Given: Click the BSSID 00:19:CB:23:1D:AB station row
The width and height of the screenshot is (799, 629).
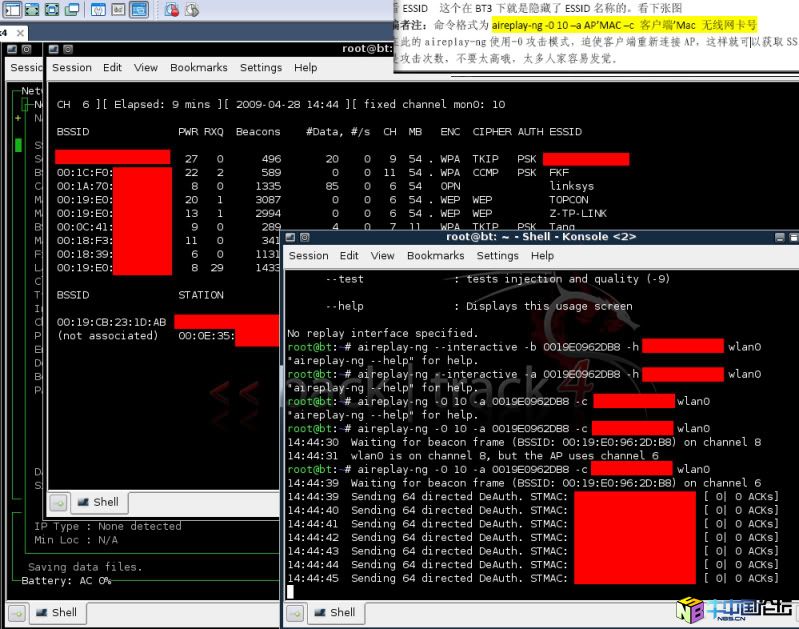Looking at the screenshot, I should coord(167,322).
